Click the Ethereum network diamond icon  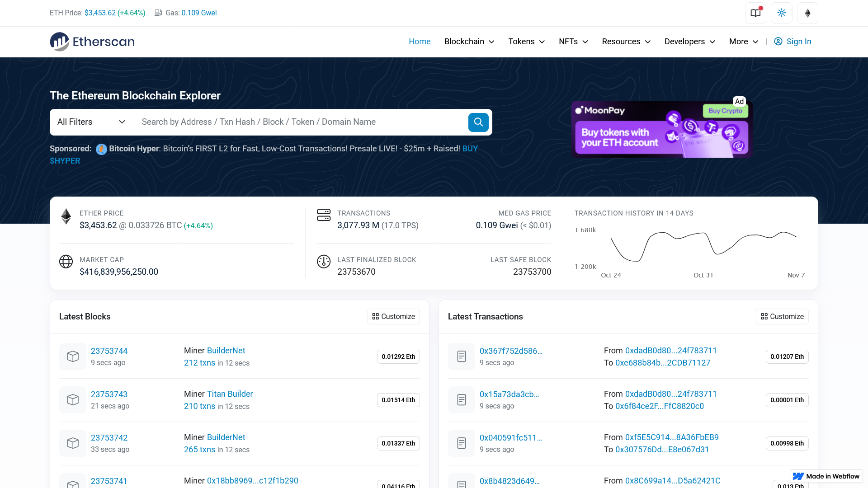tap(807, 13)
